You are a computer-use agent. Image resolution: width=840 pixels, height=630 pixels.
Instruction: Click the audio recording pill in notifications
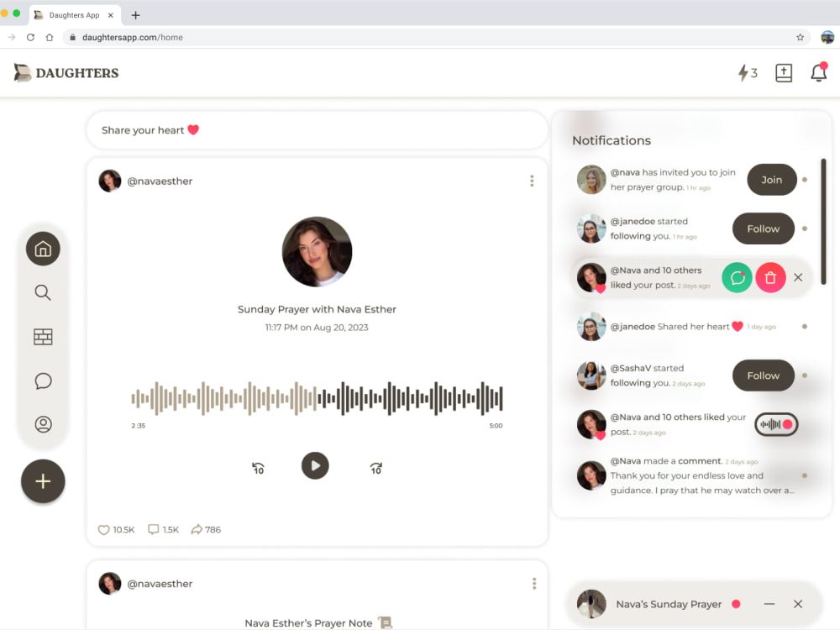tap(776, 424)
